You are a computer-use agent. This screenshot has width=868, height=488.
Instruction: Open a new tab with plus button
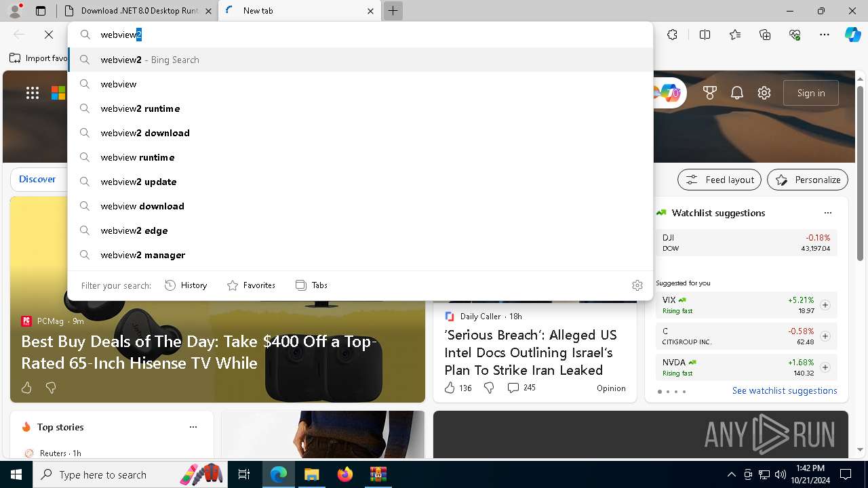393,11
